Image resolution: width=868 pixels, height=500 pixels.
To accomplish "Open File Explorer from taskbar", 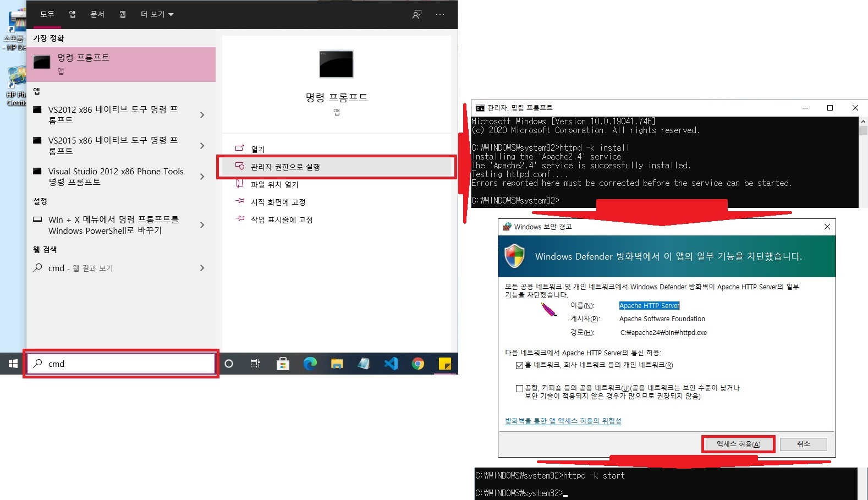I will tap(337, 364).
